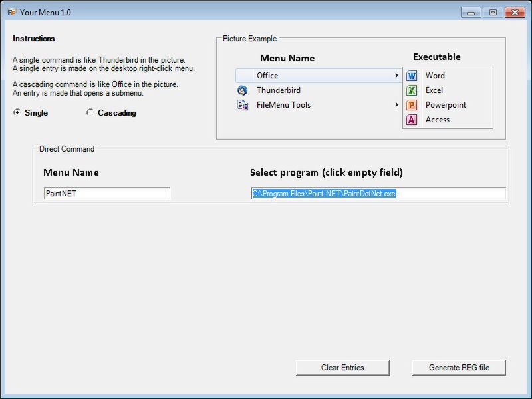Click the Instructions heading
Screen dimensions: 532x399
(x=34, y=39)
